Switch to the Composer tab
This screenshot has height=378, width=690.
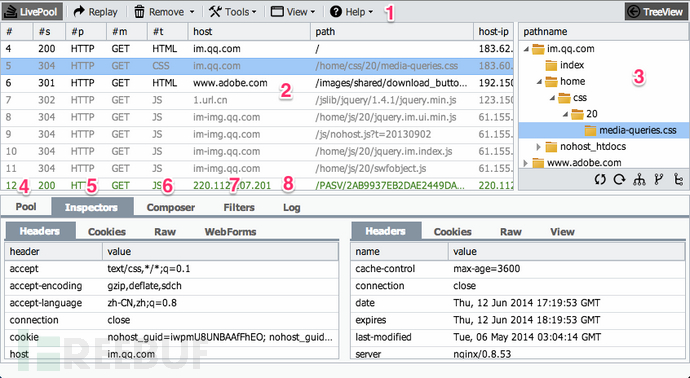pyautogui.click(x=171, y=207)
